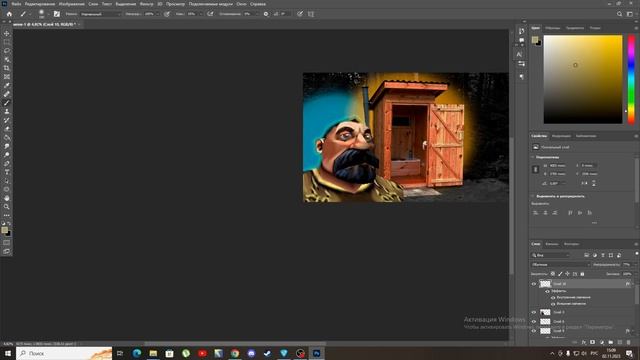Select the Brush tool in toolbar
Viewport: 640px width, 360px height.
point(7,103)
